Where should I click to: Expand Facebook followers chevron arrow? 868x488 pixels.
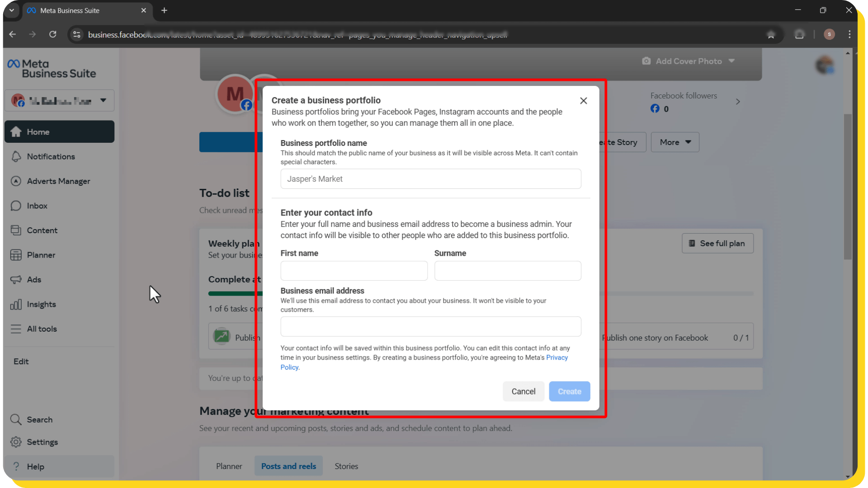pyautogui.click(x=738, y=102)
